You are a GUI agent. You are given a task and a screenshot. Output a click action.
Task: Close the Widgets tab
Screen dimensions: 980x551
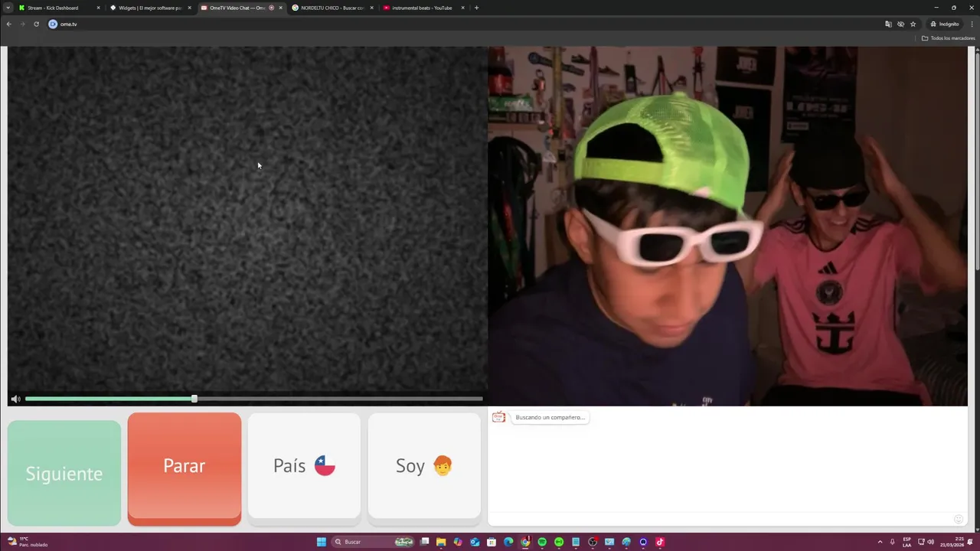click(x=189, y=8)
